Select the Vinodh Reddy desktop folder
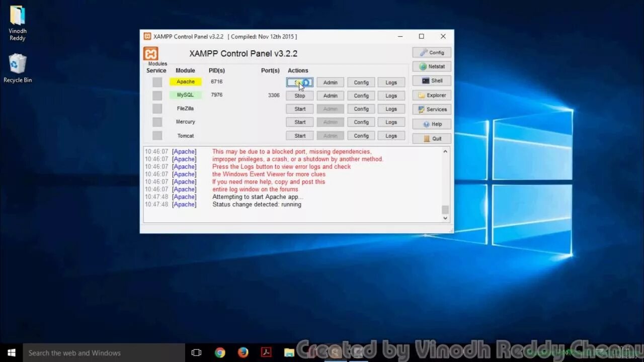 [x=18, y=23]
